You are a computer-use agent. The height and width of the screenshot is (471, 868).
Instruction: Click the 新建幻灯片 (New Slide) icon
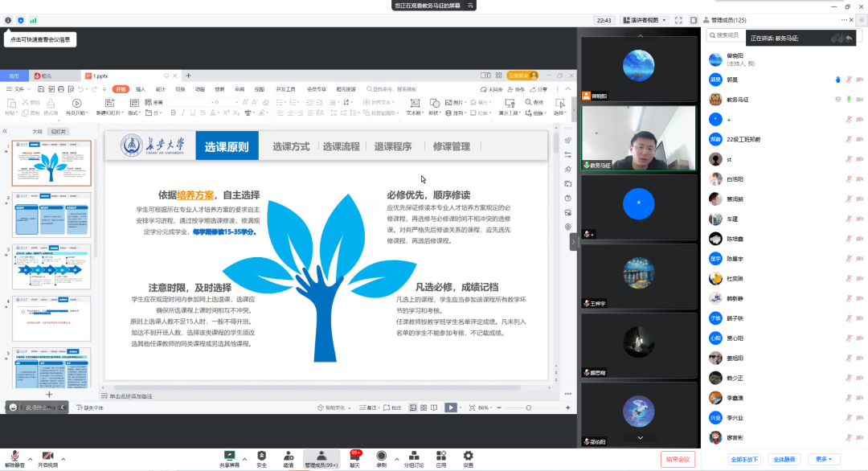pyautogui.click(x=108, y=103)
